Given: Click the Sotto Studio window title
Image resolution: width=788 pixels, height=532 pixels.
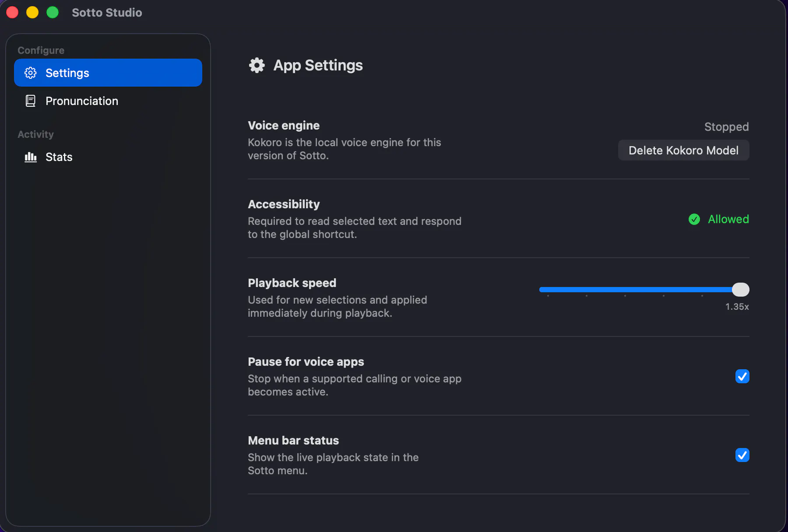Looking at the screenshot, I should 107,12.
